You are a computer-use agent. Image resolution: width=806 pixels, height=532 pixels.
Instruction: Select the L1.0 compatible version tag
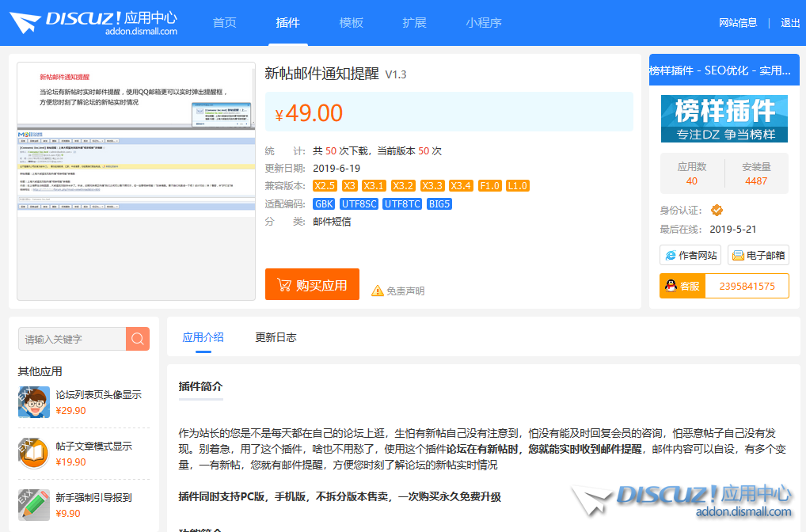(x=517, y=185)
